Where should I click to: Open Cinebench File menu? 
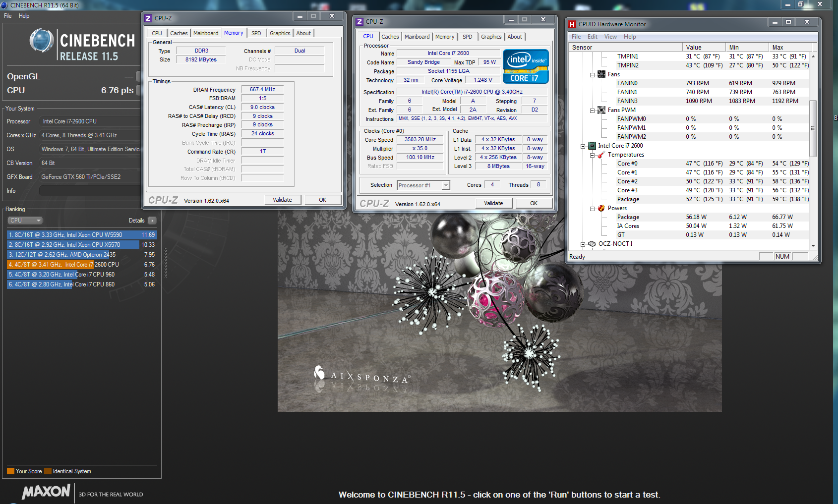(8, 16)
